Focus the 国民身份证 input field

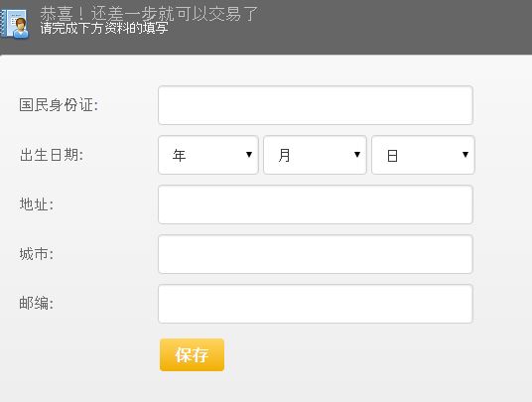click(x=316, y=105)
